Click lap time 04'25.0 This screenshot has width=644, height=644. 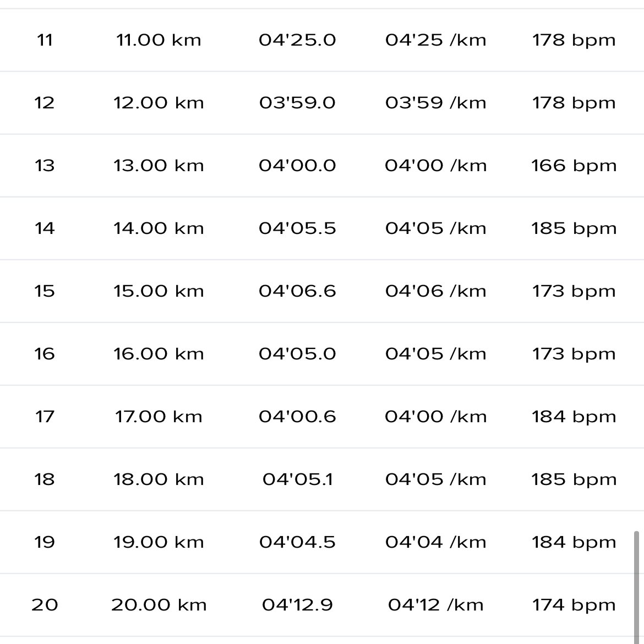click(x=297, y=40)
